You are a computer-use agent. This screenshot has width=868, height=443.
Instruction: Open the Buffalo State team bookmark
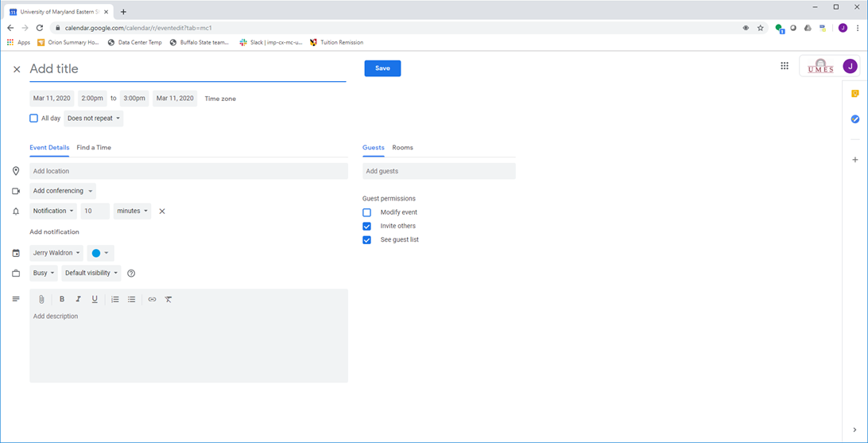tap(200, 42)
